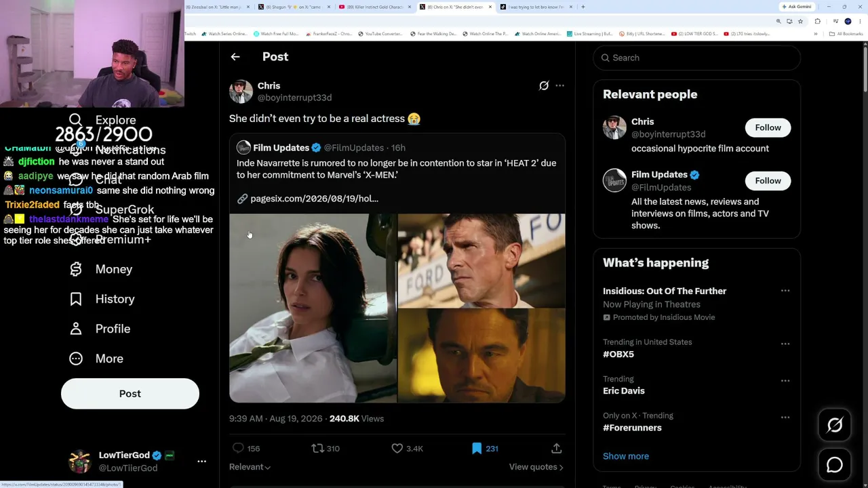868x488 pixels.
Task: Open a new browser tab with plus
Action: click(x=583, y=7)
